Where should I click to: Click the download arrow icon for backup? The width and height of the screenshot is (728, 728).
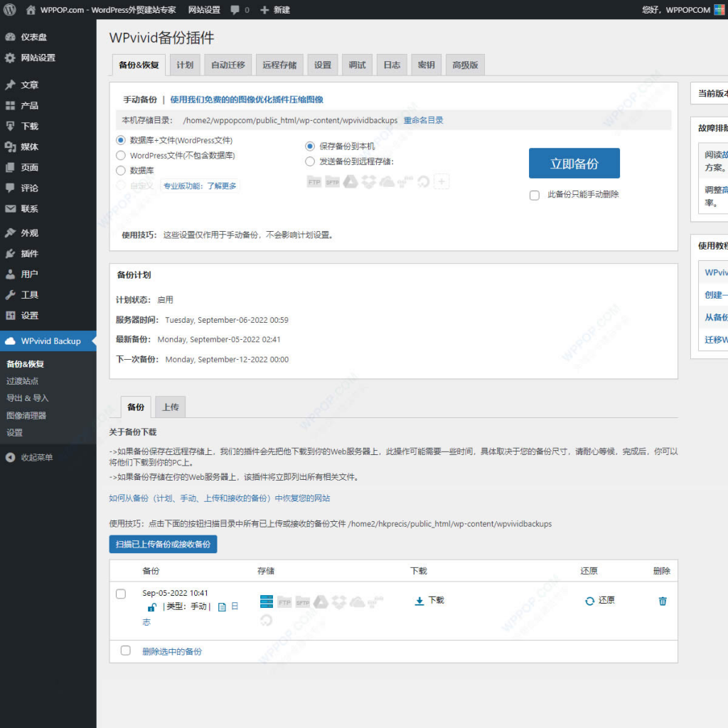(x=419, y=601)
